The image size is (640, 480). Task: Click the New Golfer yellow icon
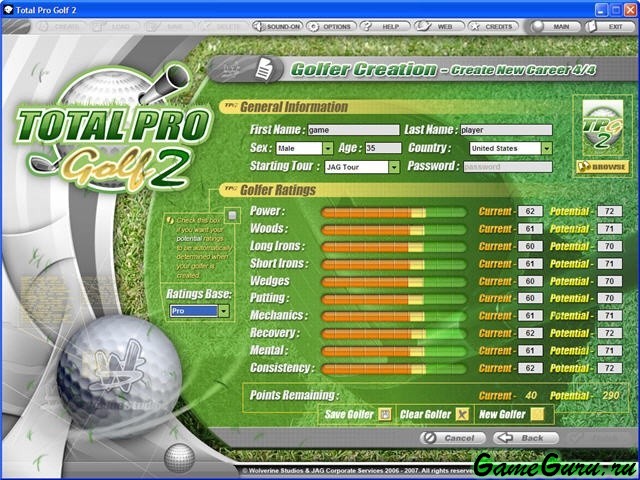point(537,415)
